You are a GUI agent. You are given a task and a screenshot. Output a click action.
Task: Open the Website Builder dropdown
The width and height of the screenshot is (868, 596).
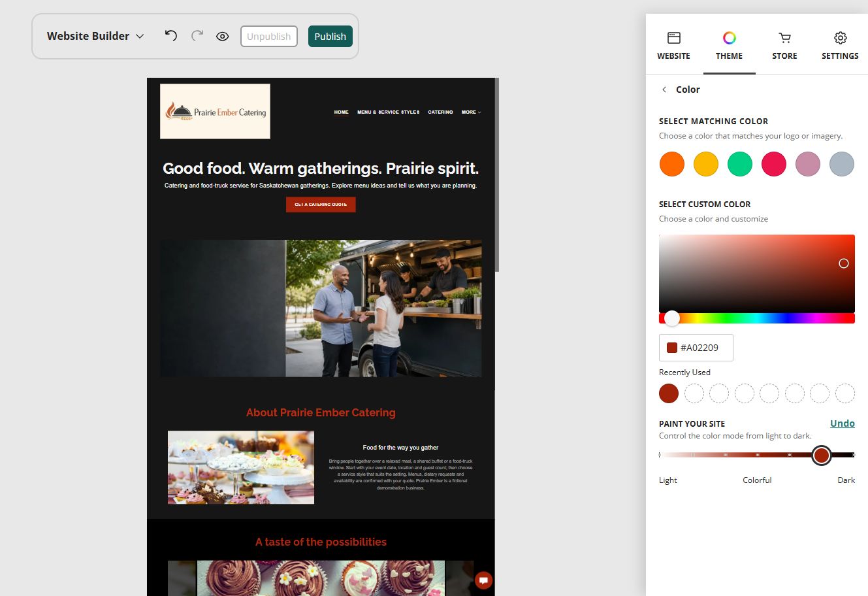(x=95, y=36)
